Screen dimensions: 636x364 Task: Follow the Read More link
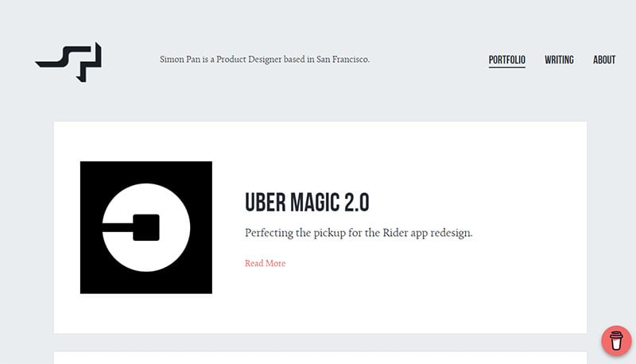(266, 263)
